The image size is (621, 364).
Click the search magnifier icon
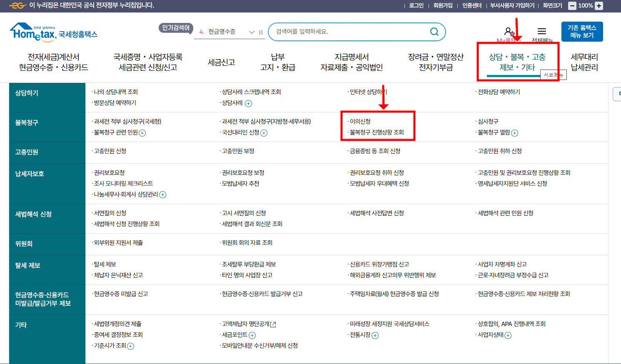[434, 32]
